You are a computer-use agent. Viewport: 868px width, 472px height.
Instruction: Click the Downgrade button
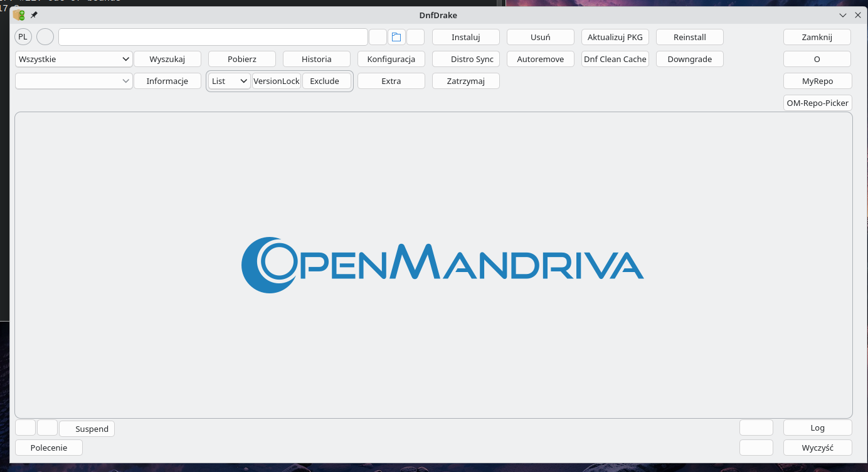690,59
